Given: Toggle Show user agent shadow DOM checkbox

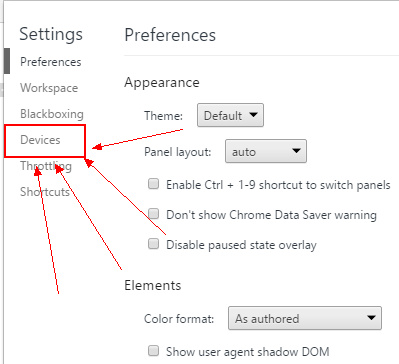Looking at the screenshot, I should [x=153, y=350].
